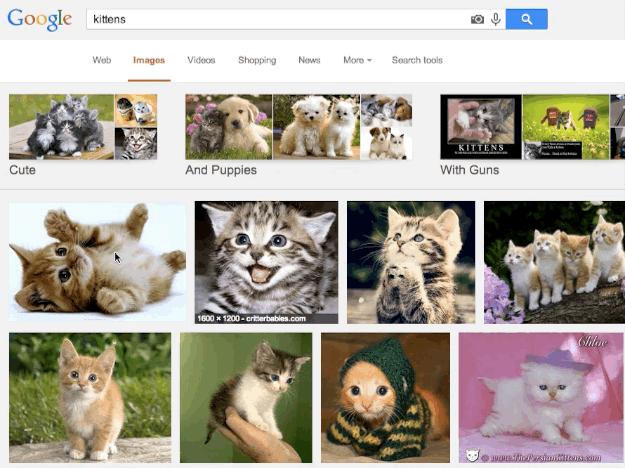Go to the News tab
This screenshot has height=468, width=625.
pyautogui.click(x=309, y=60)
